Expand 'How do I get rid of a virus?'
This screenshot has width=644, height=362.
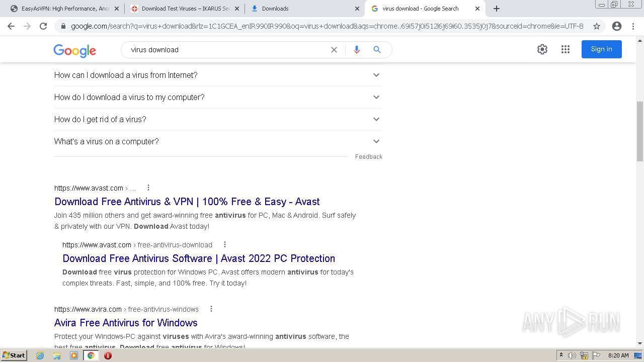[x=217, y=119]
